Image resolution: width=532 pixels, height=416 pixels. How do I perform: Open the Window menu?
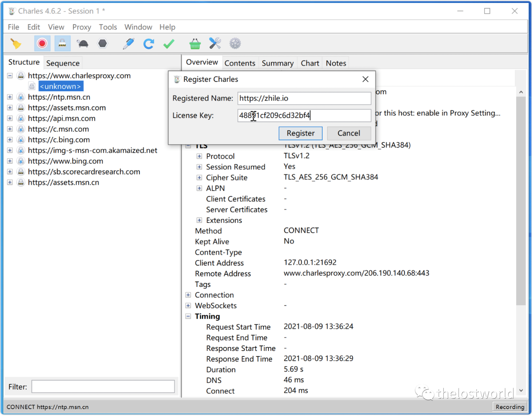pos(138,27)
